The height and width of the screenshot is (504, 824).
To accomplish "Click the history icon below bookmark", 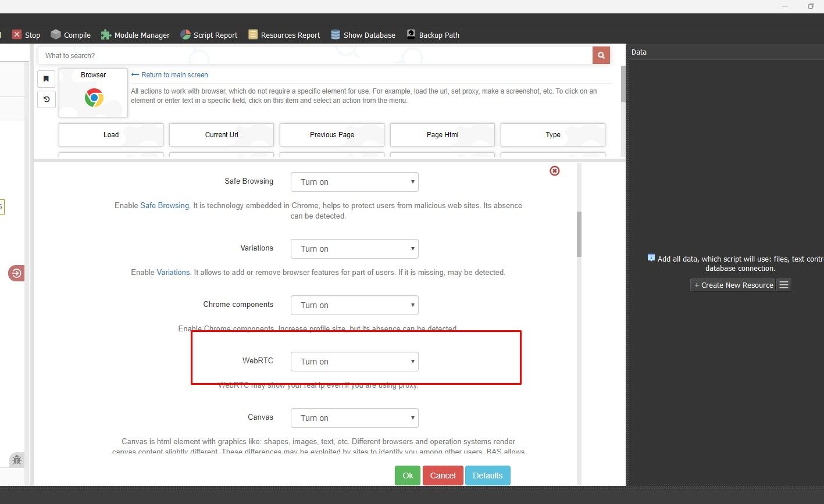I will tap(47, 99).
